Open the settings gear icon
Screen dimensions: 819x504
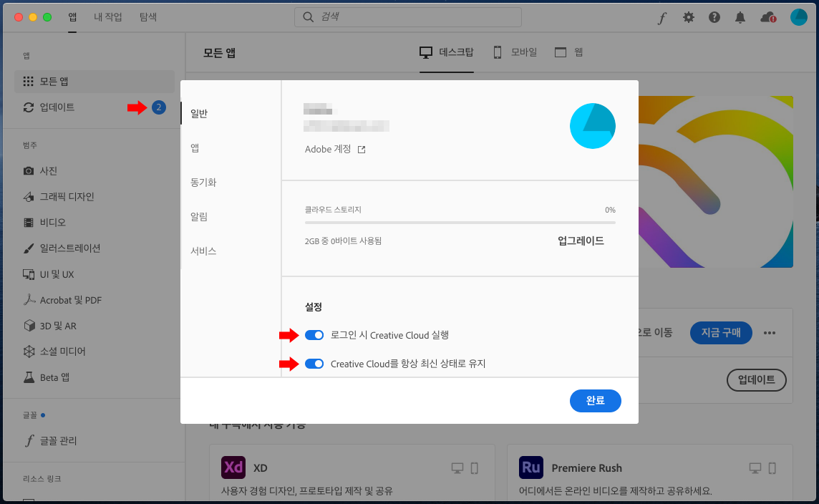click(x=689, y=17)
